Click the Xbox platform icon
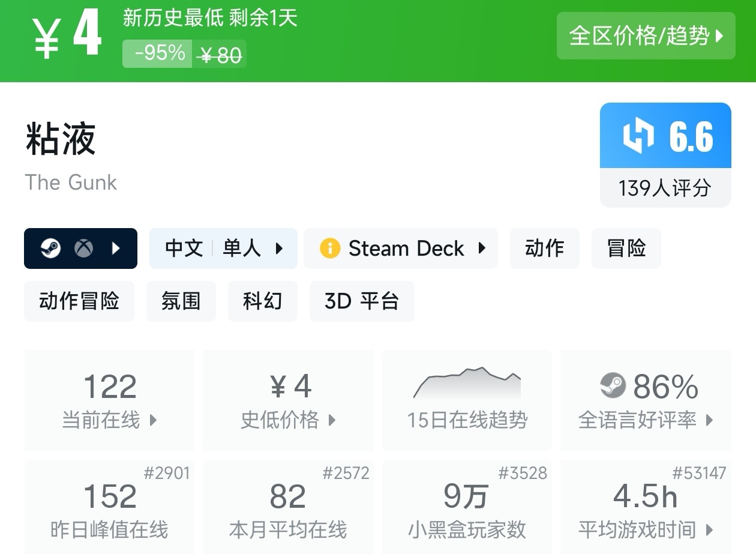756x554 pixels. click(x=83, y=248)
